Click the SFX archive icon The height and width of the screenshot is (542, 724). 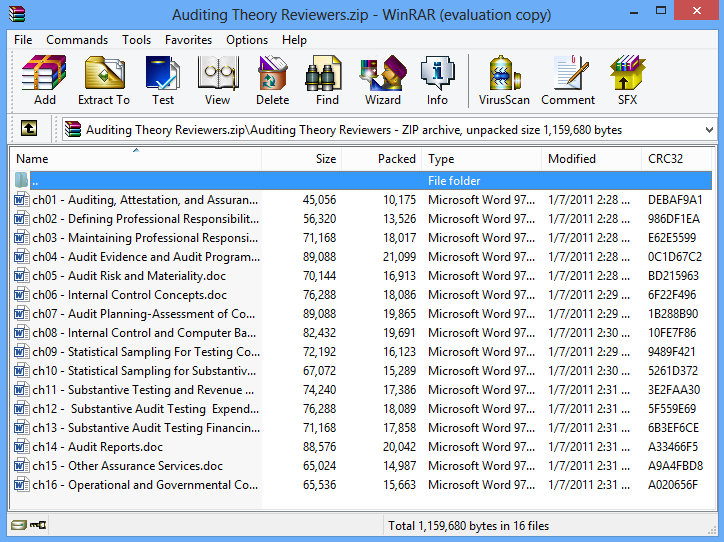coord(627,72)
